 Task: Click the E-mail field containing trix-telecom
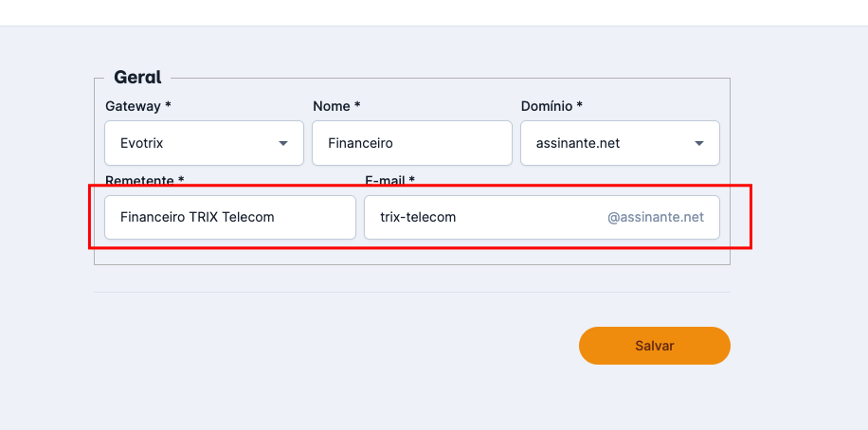pos(483,217)
